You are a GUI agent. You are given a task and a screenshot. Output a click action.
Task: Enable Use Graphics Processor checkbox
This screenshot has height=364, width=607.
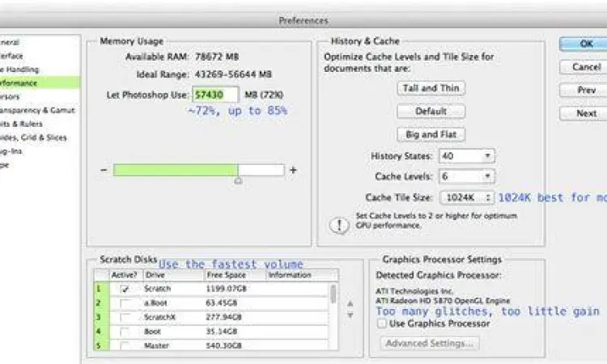coord(382,324)
